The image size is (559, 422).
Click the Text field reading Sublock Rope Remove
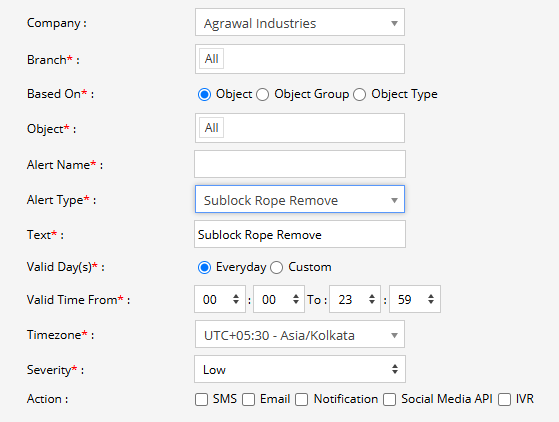click(x=299, y=234)
